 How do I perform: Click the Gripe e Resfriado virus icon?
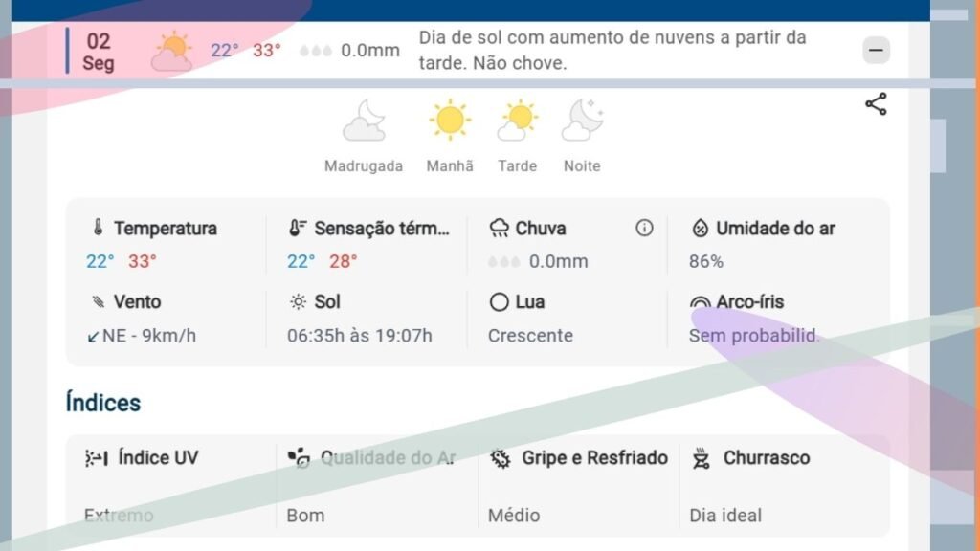[x=500, y=458]
